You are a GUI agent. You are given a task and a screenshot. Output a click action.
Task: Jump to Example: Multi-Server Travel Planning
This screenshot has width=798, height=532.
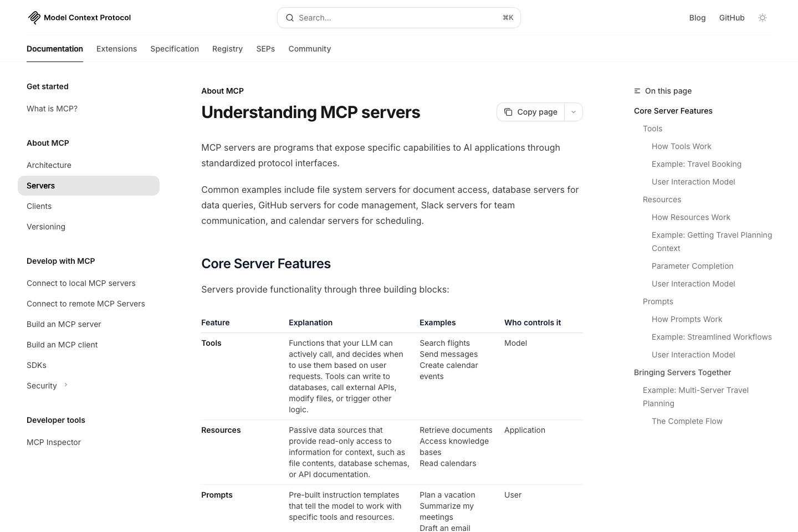coord(695,397)
